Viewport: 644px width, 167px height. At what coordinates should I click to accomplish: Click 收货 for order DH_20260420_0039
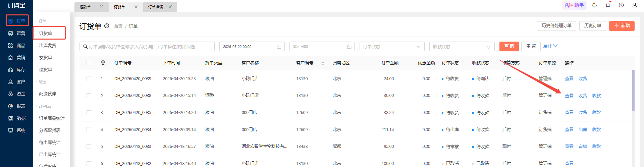click(x=583, y=78)
